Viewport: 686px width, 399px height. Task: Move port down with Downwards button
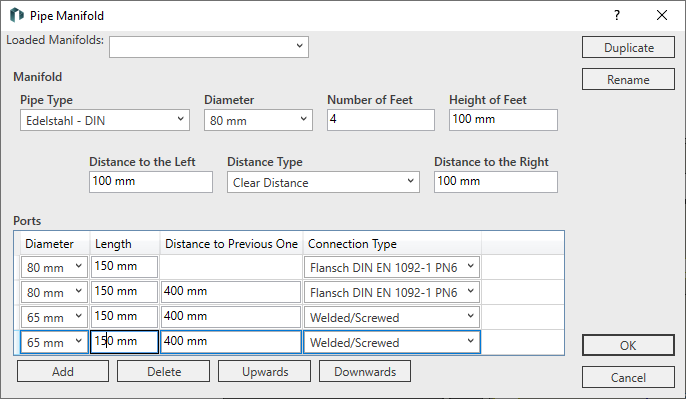[x=365, y=371]
